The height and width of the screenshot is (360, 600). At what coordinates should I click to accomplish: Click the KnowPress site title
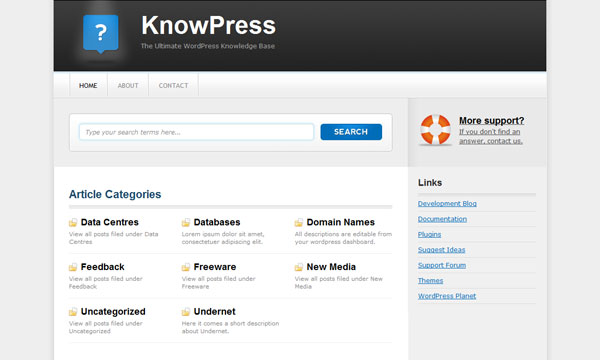[208, 25]
